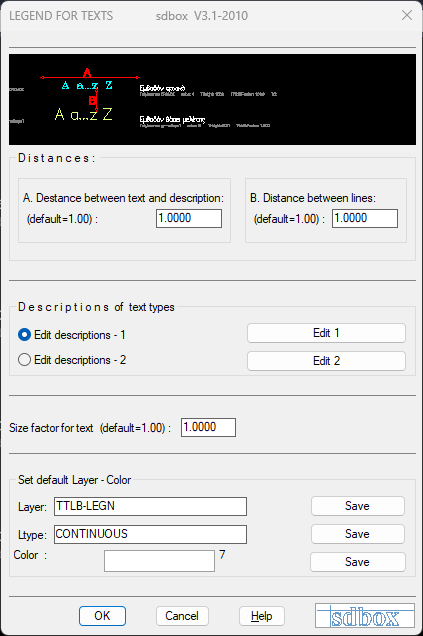Open the Edit 2 descriptions button

pyautogui.click(x=326, y=361)
